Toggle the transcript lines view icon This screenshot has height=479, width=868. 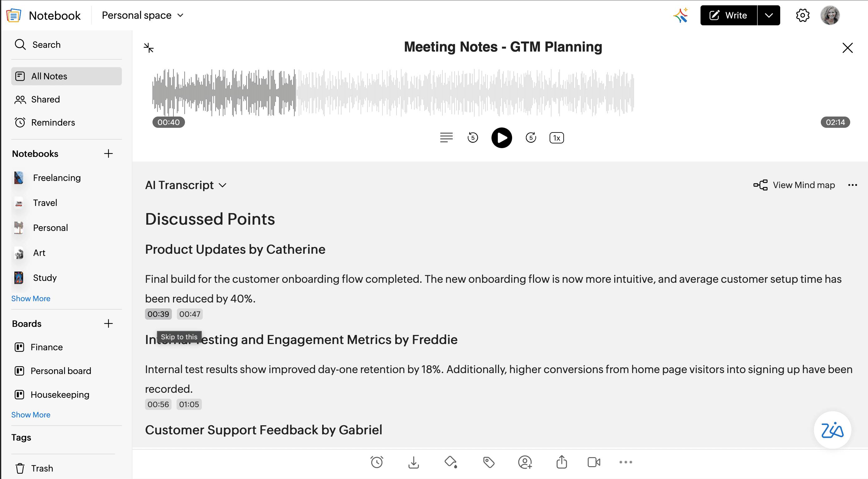click(446, 138)
